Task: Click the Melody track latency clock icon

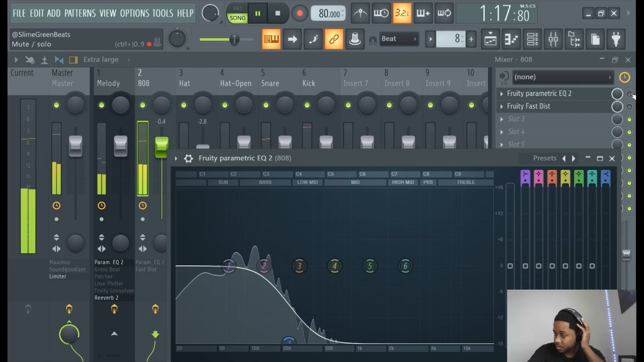Action: tap(102, 206)
